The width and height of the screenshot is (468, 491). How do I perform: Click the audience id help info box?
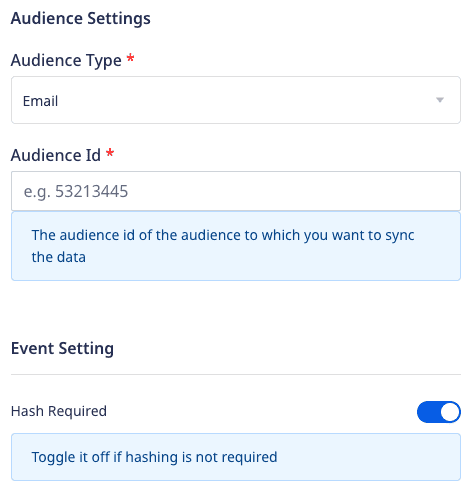236,246
